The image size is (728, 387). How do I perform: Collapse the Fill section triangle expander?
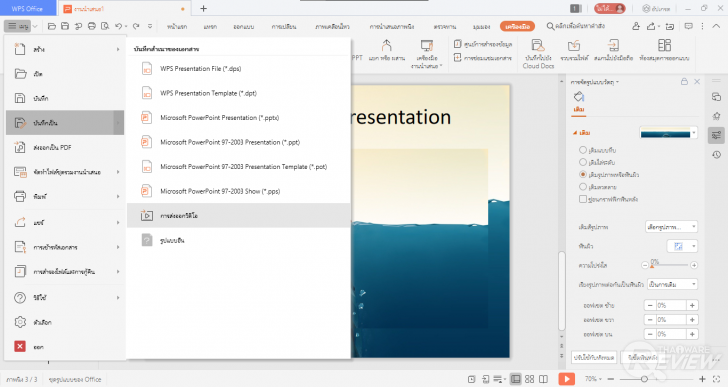pos(575,133)
